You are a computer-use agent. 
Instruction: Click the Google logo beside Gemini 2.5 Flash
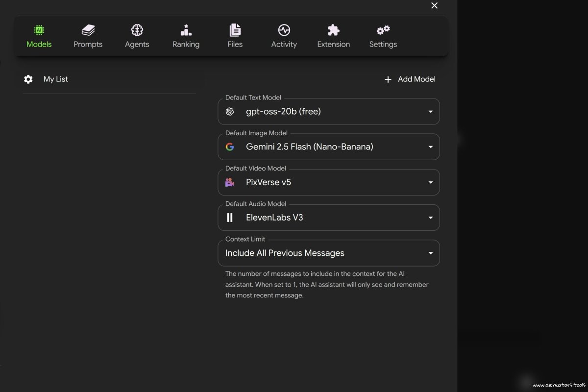point(230,147)
